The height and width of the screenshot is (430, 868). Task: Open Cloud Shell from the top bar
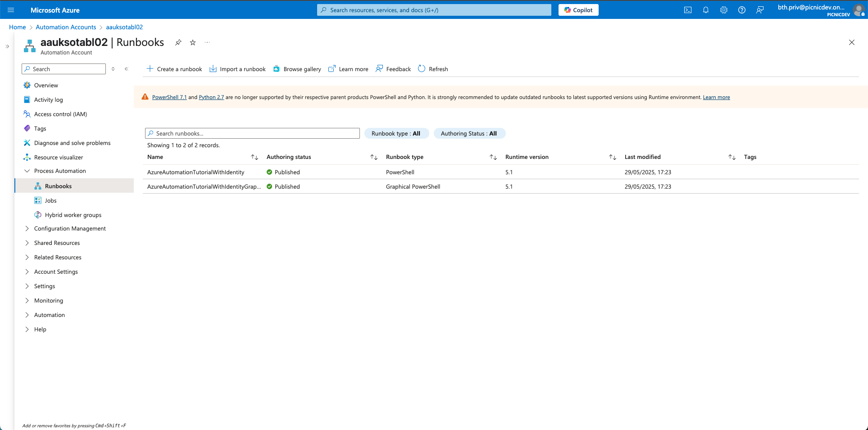(688, 10)
